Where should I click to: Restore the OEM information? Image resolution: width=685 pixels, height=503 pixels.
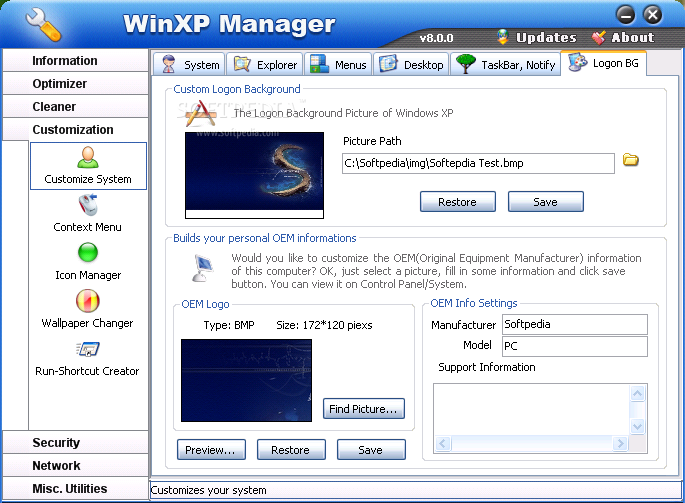click(x=291, y=450)
